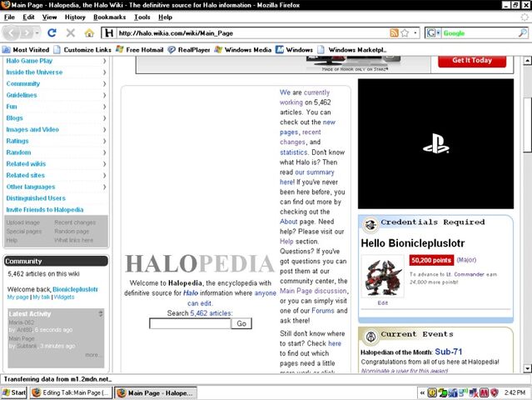Click the Current Events header icon
Viewport: 532px width, 400px height.
point(370,337)
